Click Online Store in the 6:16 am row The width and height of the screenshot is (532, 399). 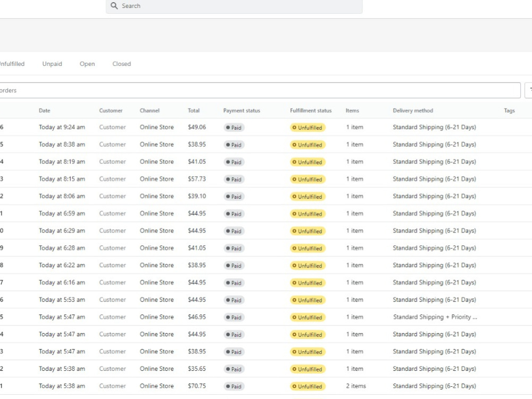pos(157,282)
